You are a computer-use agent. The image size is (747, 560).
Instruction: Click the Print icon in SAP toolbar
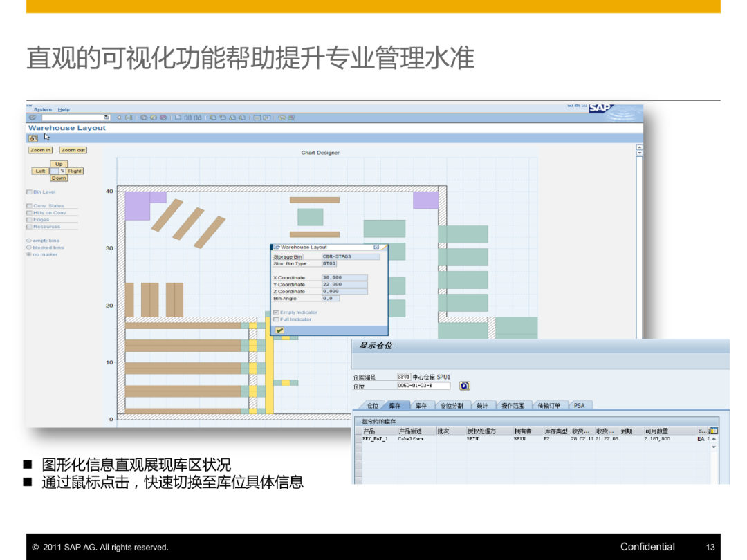click(x=178, y=118)
